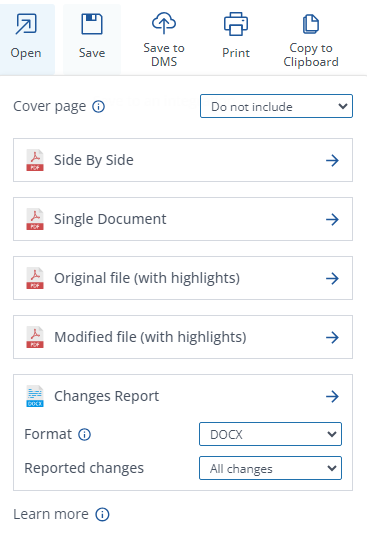The image size is (367, 538).
Task: Open the Format DOCX dropdown
Action: tap(270, 434)
